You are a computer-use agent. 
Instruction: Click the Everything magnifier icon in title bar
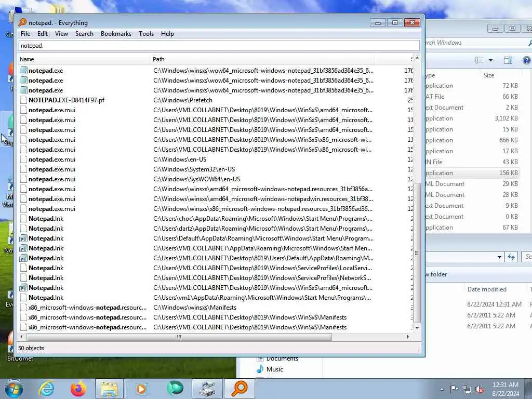(x=22, y=22)
